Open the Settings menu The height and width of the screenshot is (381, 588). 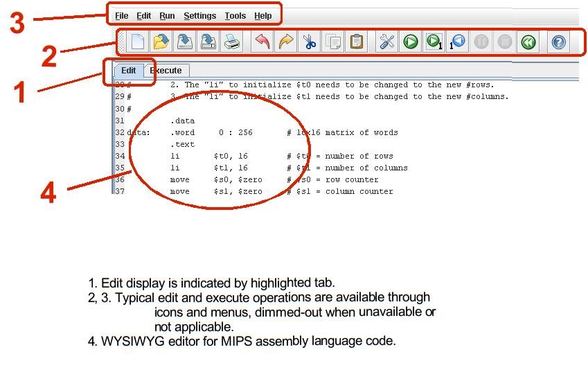(200, 16)
